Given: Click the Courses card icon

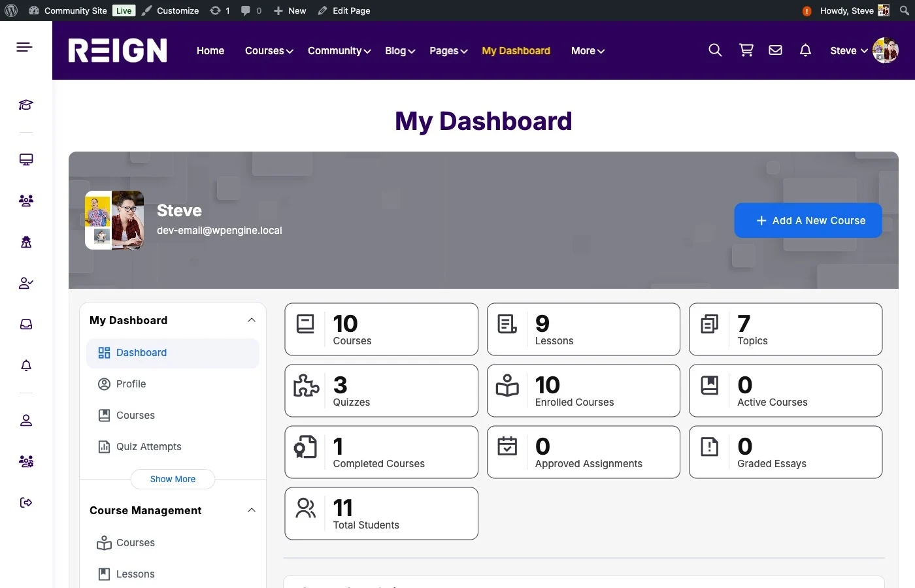Looking at the screenshot, I should pos(305,324).
